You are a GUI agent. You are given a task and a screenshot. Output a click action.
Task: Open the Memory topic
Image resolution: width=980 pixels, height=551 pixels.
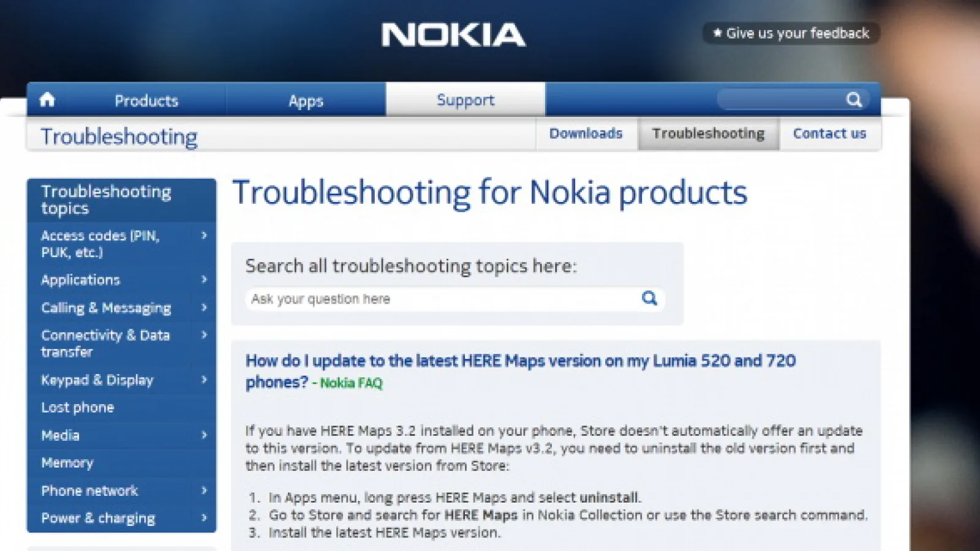click(x=67, y=463)
